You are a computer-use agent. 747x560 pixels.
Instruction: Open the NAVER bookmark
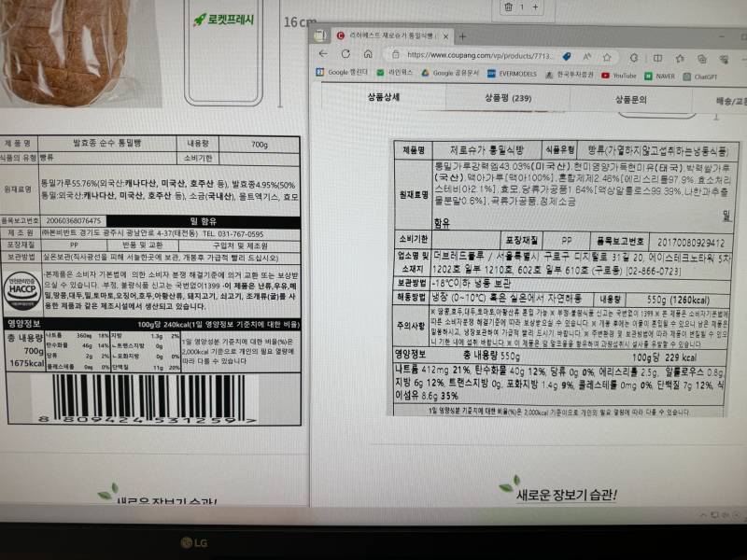click(660, 76)
